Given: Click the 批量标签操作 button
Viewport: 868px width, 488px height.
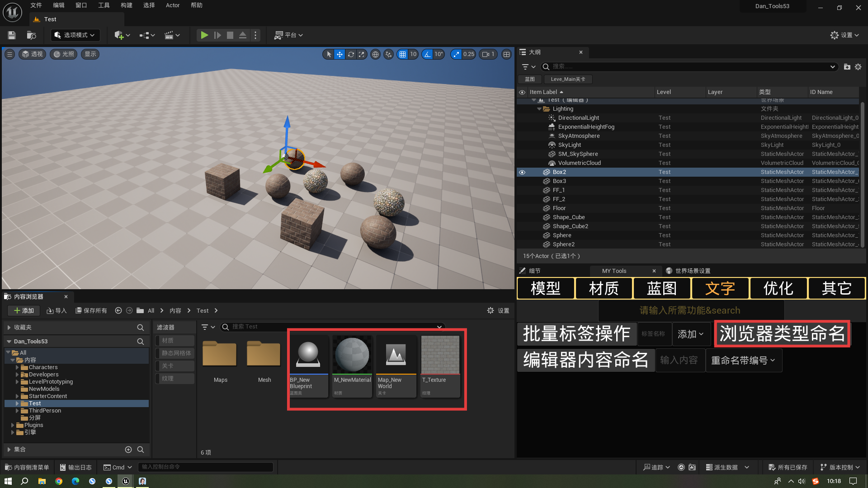Looking at the screenshot, I should 577,334.
